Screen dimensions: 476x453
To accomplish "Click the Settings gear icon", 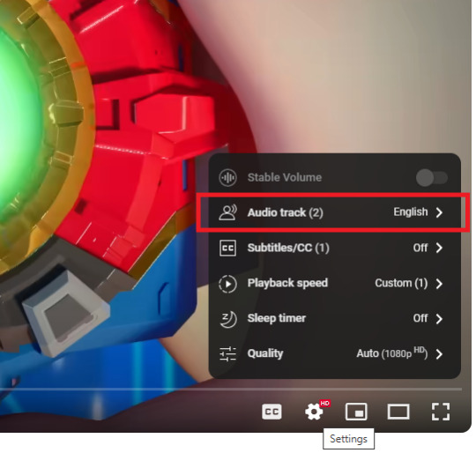I will (314, 412).
